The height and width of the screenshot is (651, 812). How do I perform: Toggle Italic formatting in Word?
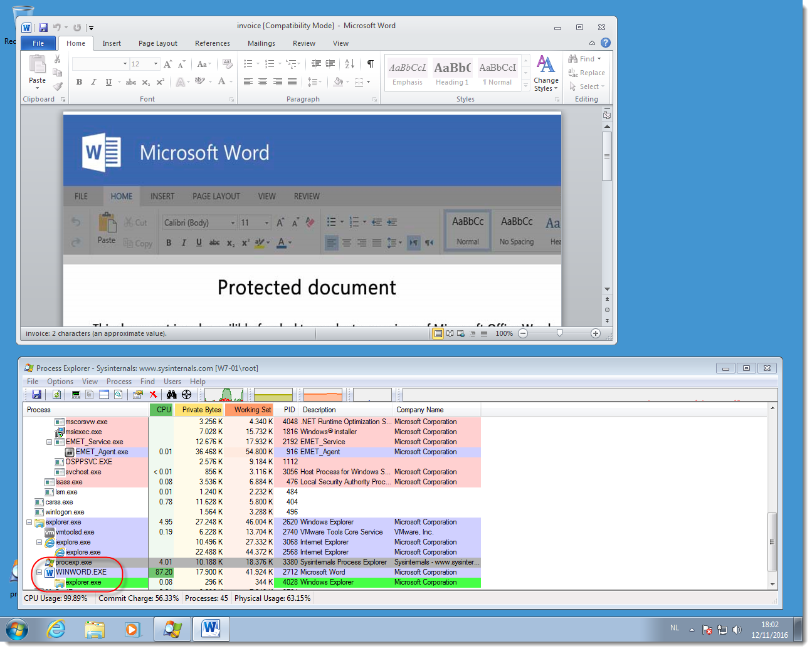tap(93, 82)
